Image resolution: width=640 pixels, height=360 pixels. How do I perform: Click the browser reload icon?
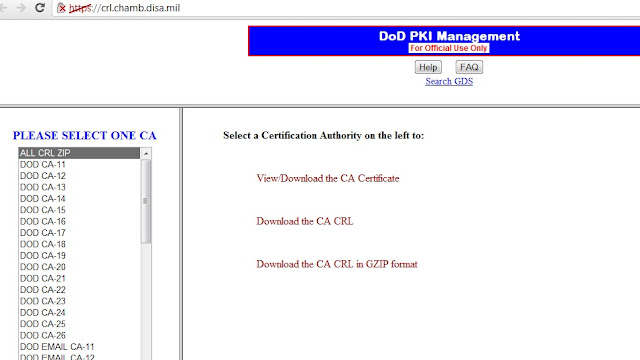40,8
